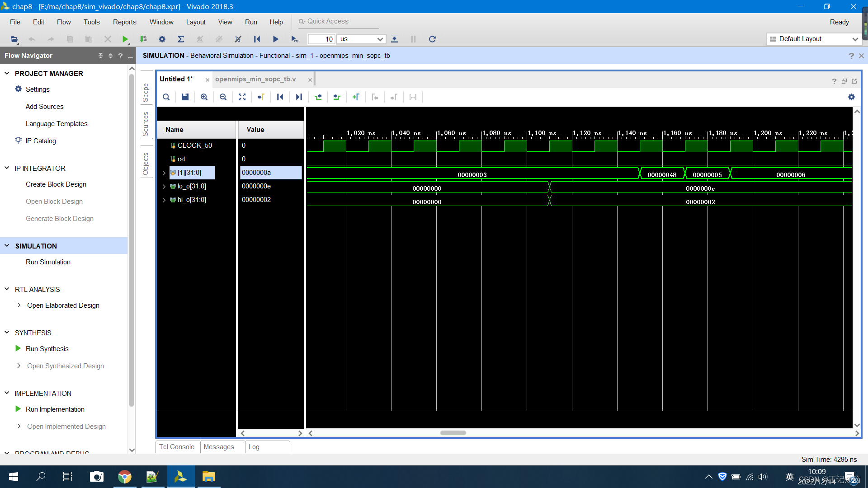Open the Tcl Console tab
The height and width of the screenshot is (488, 868).
pyautogui.click(x=177, y=447)
